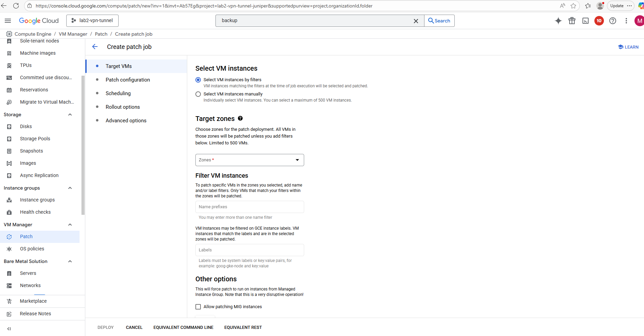Click the Google Cloud logo
Screen dimensions: 644x336
[39, 21]
